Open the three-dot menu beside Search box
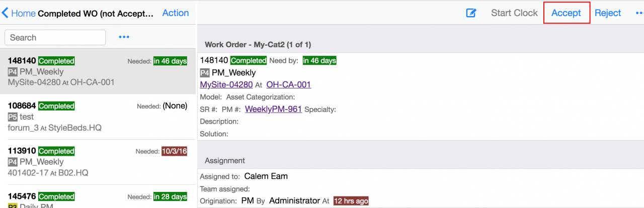Image resolution: width=644 pixels, height=208 pixels. click(124, 37)
